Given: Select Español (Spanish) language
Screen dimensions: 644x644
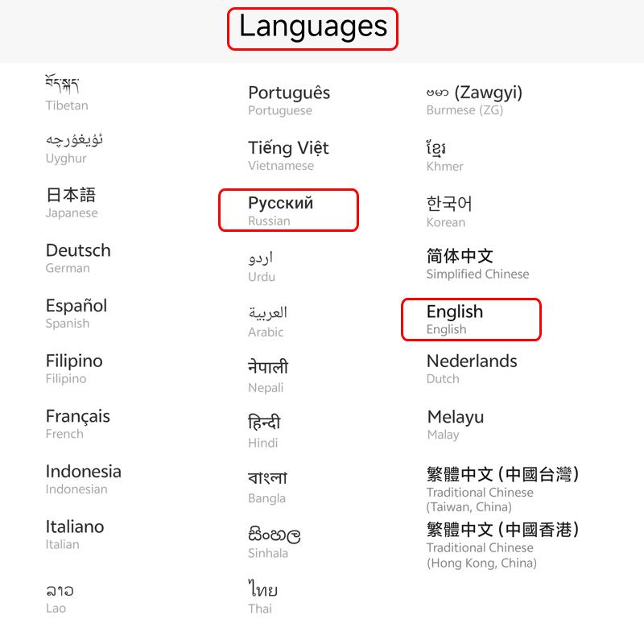Looking at the screenshot, I should click(x=76, y=313).
